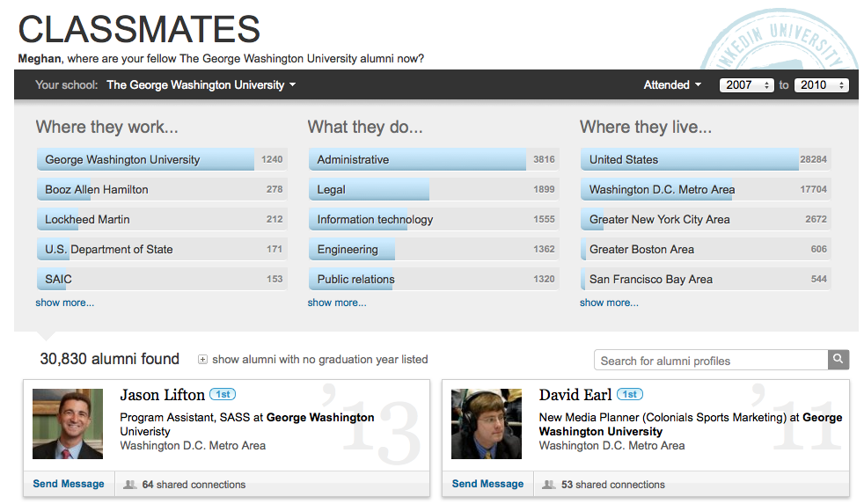
Task: Filter by Information technology function
Action: point(435,219)
